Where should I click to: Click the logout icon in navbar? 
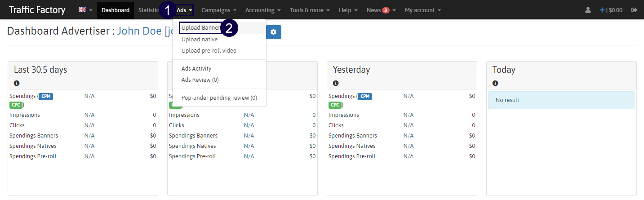point(634,10)
